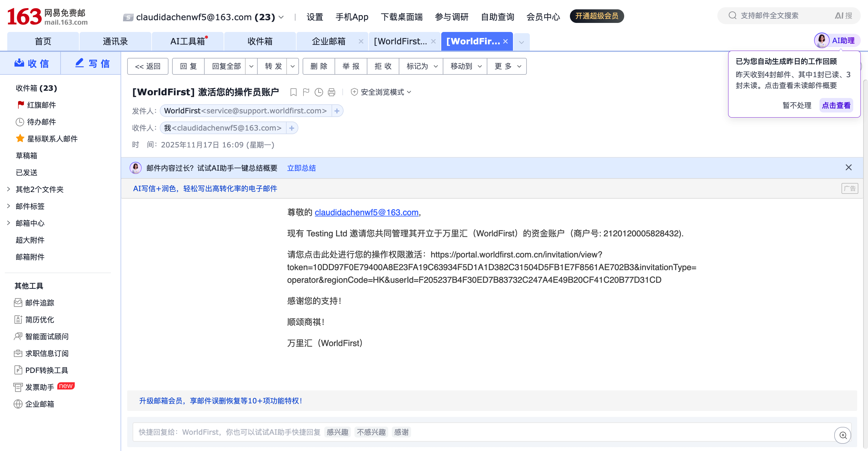Image resolution: width=868 pixels, height=451 pixels.
Task: Open the 邮件追踪 mail tracking tool
Action: click(x=34, y=303)
